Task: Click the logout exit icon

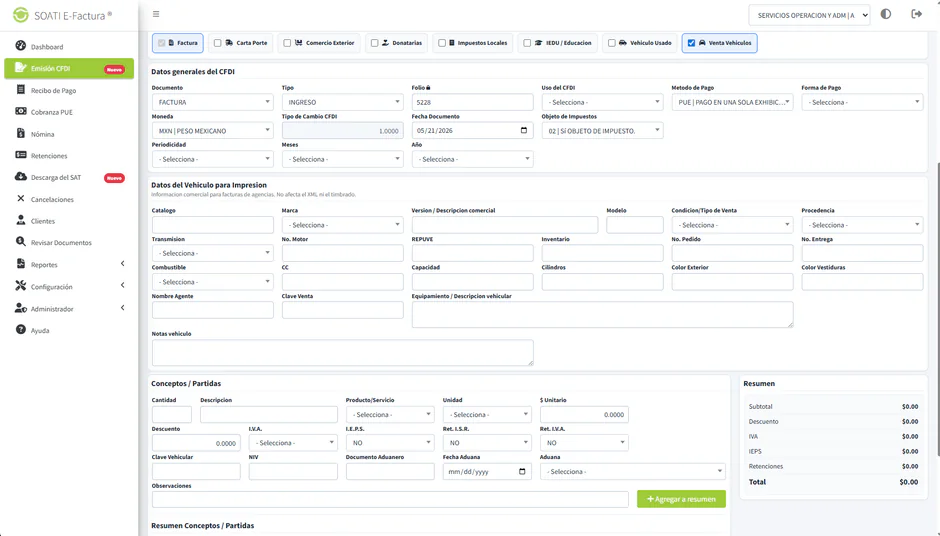Action: click(x=917, y=14)
